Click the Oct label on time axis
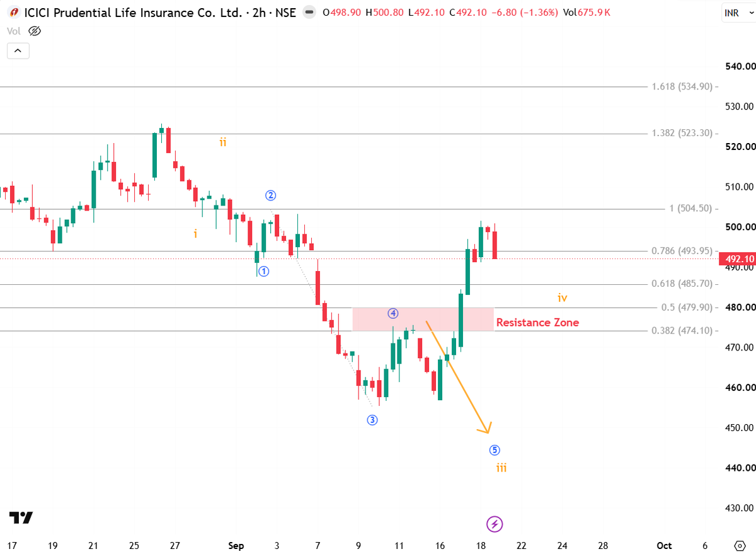Image resolution: width=756 pixels, height=554 pixels. point(664,545)
